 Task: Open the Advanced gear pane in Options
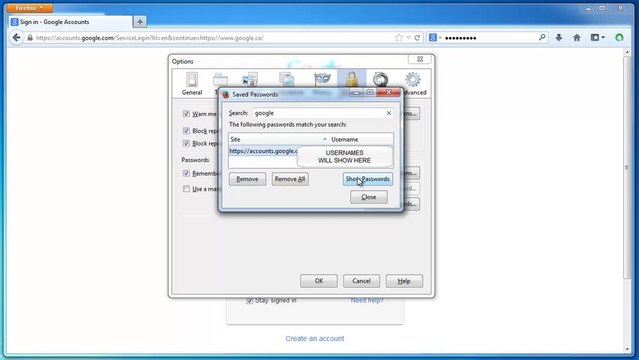coord(413,84)
